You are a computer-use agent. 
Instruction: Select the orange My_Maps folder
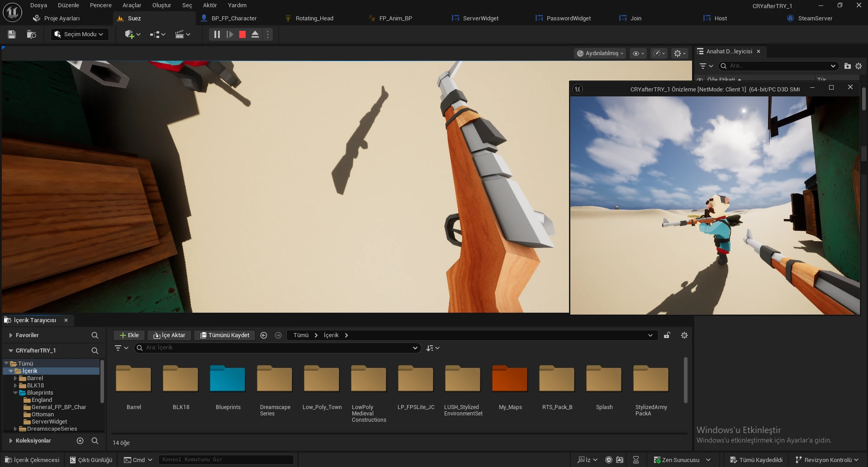510,379
